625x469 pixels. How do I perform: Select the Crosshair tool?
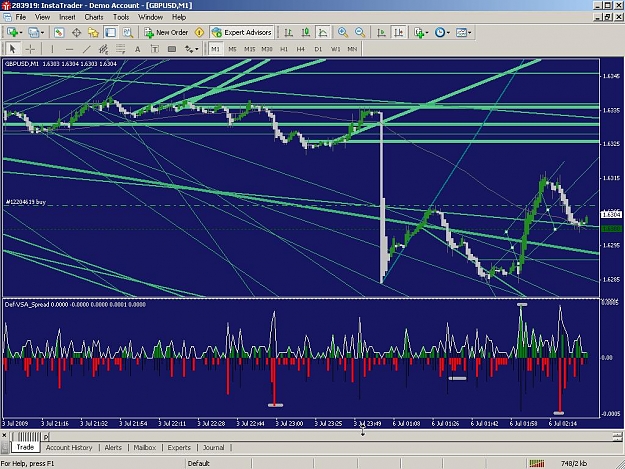pos(30,49)
